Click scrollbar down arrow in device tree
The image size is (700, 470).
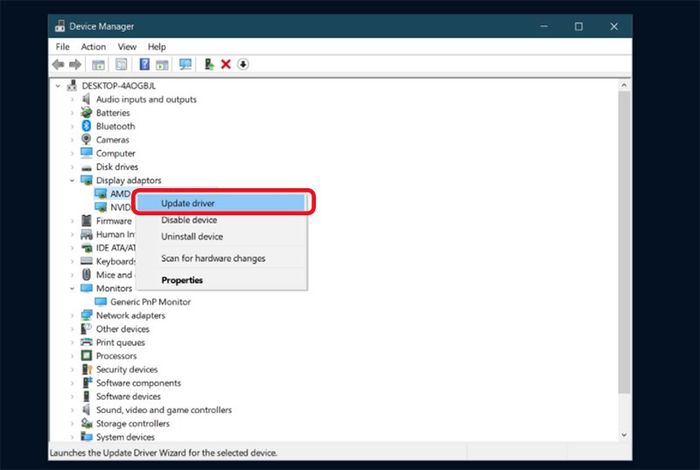tap(624, 435)
